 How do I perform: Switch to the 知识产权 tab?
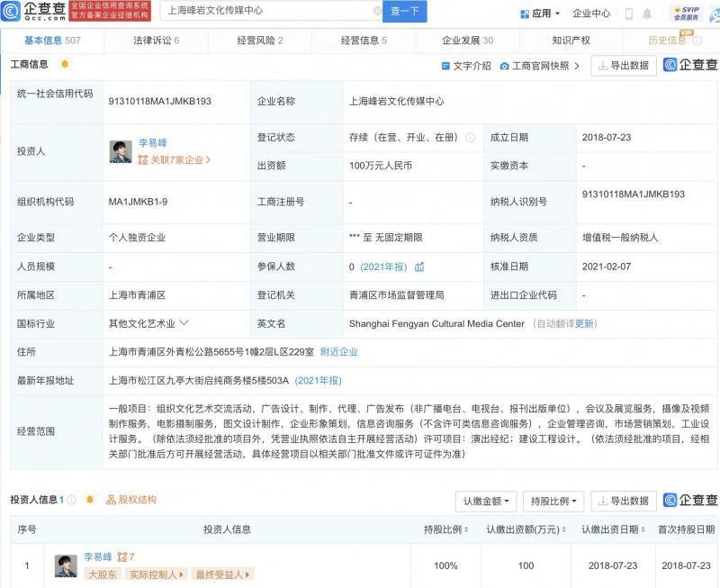tap(571, 41)
